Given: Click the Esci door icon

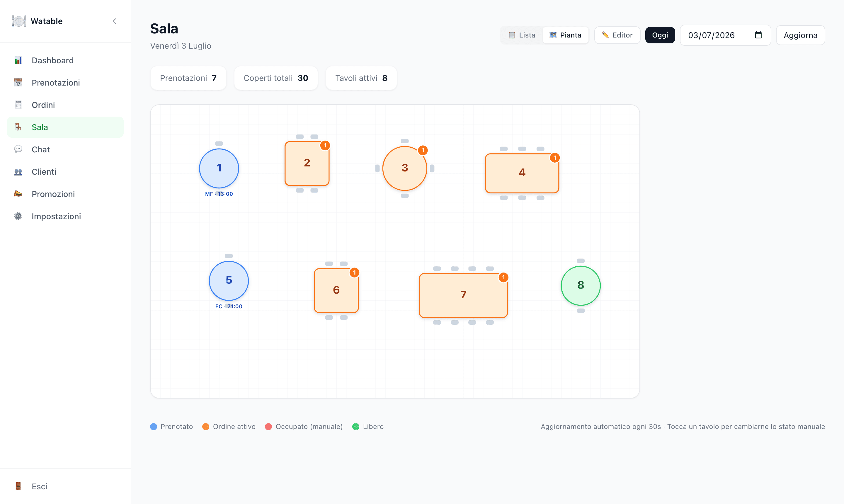Looking at the screenshot, I should pyautogui.click(x=18, y=486).
